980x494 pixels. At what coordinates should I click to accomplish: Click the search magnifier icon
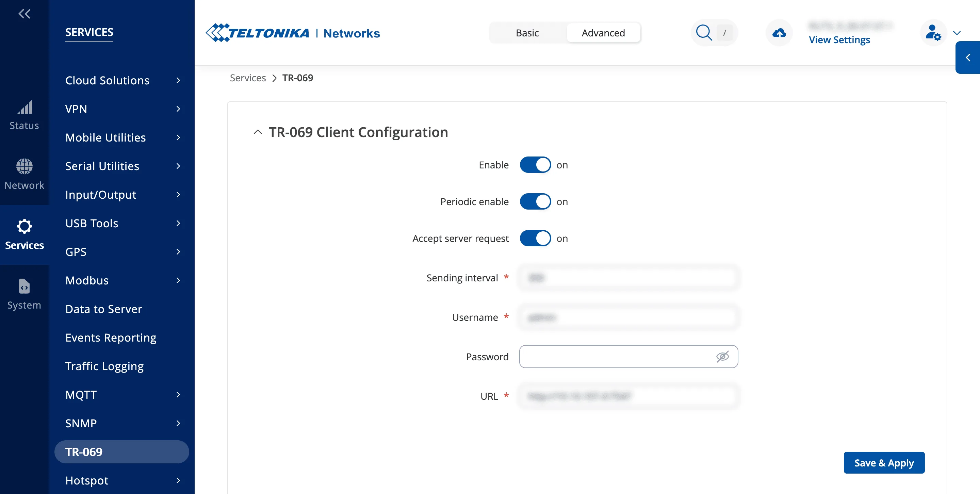[704, 33]
